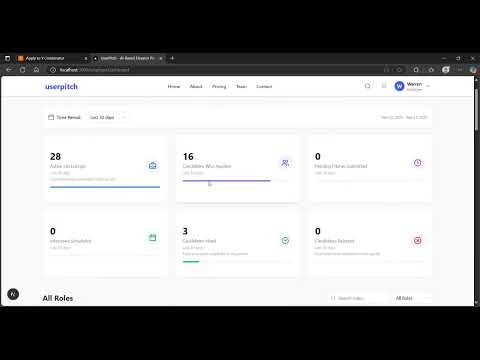Image resolution: width=480 pixels, height=360 pixels.
Task: Click the favorites star icon in address bar
Action: (x=399, y=70)
